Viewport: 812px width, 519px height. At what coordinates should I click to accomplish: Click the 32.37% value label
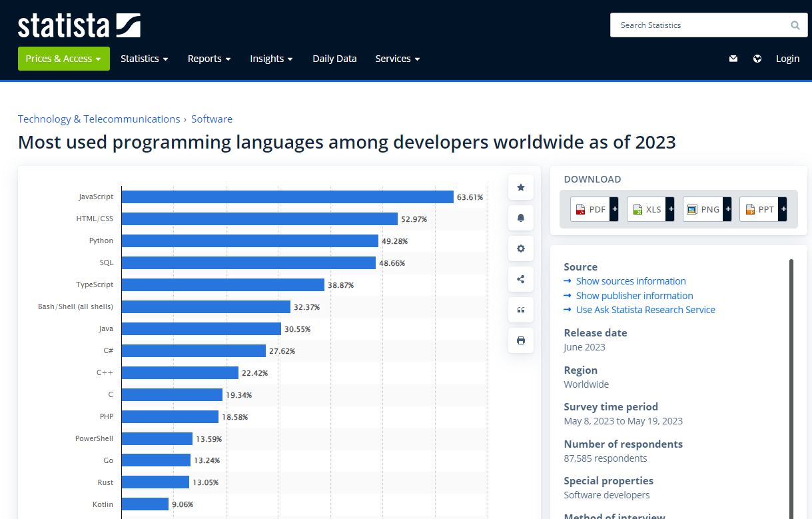pos(306,307)
